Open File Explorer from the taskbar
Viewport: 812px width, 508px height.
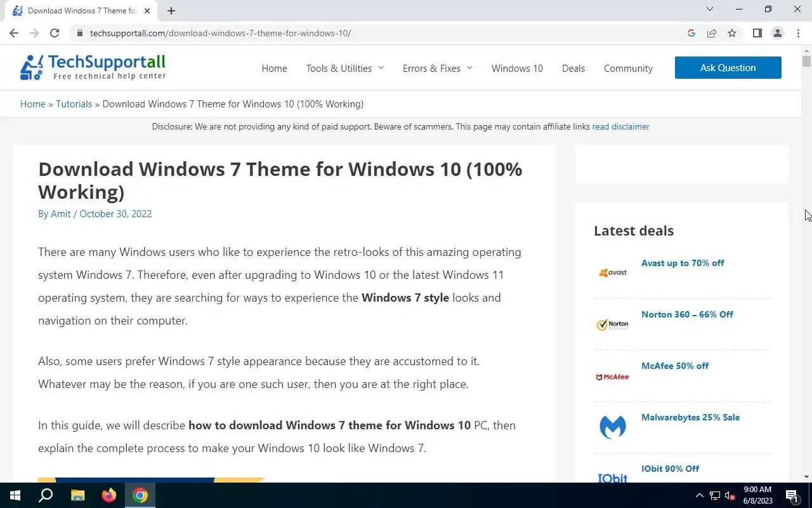coord(77,495)
